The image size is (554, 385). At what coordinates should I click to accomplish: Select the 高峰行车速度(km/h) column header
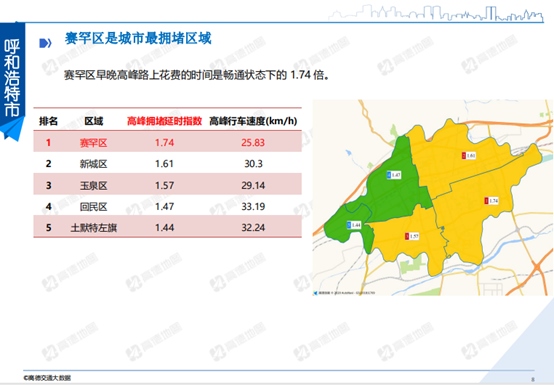(x=253, y=121)
